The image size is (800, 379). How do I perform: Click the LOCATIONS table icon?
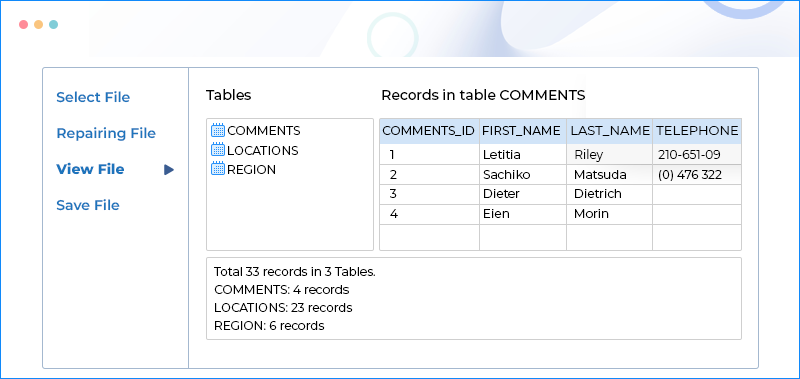[x=218, y=150]
